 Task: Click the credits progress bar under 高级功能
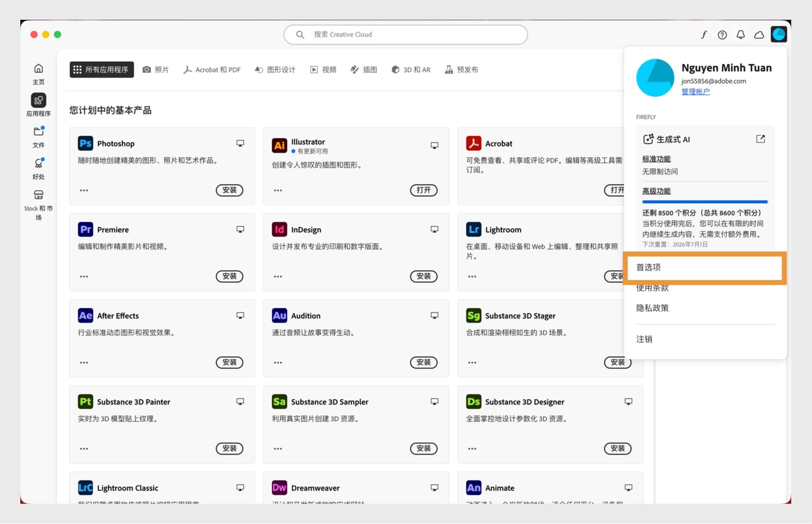(x=705, y=202)
